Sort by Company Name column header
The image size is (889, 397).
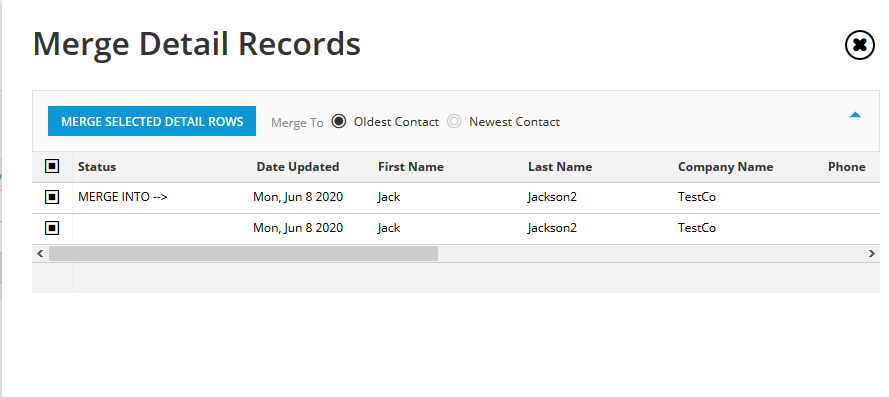[x=726, y=167]
